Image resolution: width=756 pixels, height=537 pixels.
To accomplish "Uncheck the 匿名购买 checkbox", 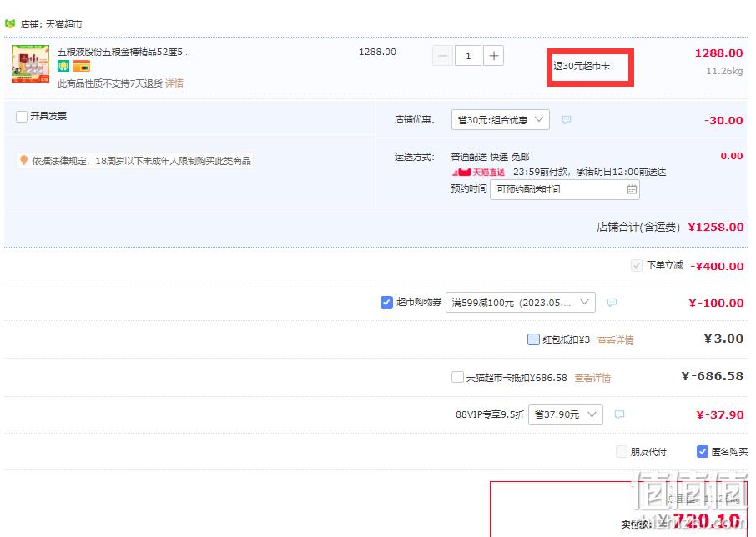I will point(703,451).
